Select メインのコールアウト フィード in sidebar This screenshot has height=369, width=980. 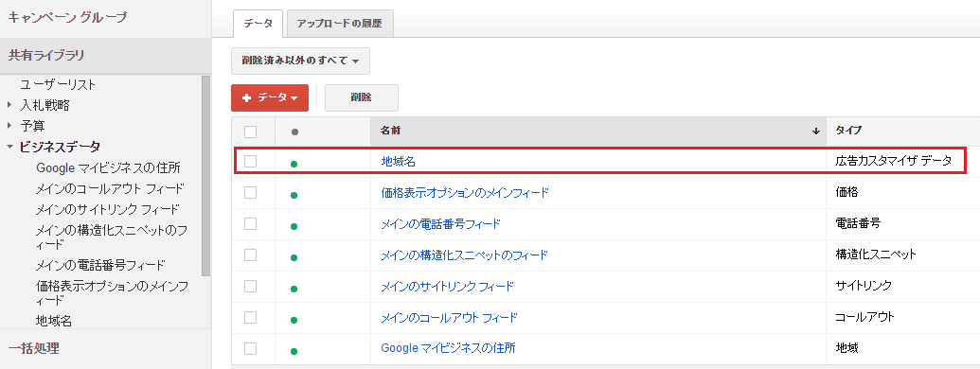point(110,188)
